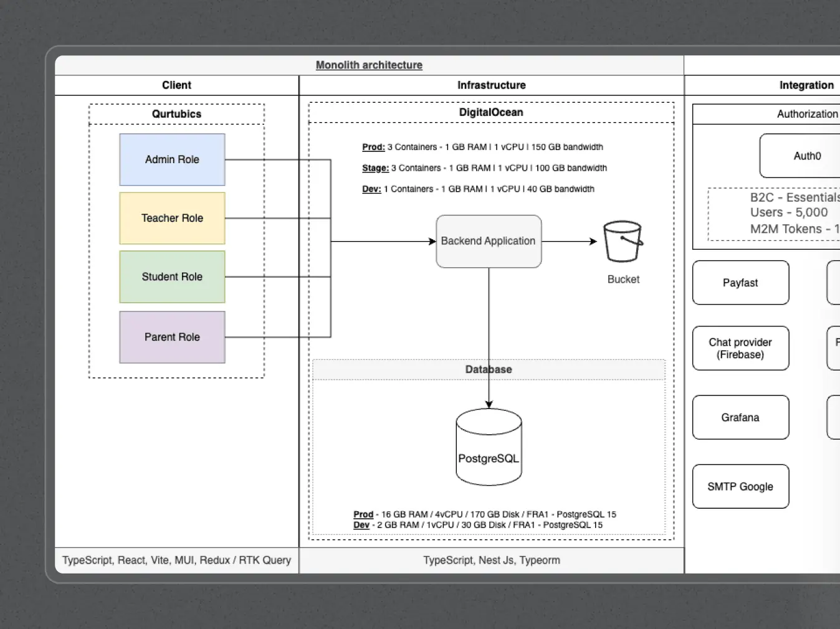
Task: Click the Integration column header
Action: click(x=806, y=85)
